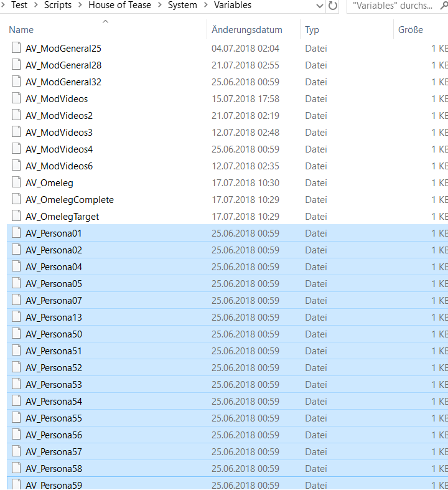Click the date 12.07.2018 02:48
The image size is (448, 490).
point(245,133)
